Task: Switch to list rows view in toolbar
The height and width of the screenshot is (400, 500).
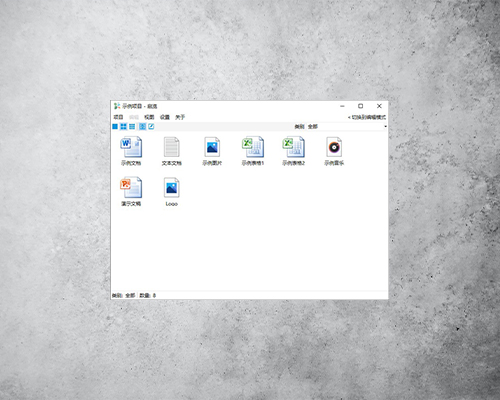Action: point(132,127)
